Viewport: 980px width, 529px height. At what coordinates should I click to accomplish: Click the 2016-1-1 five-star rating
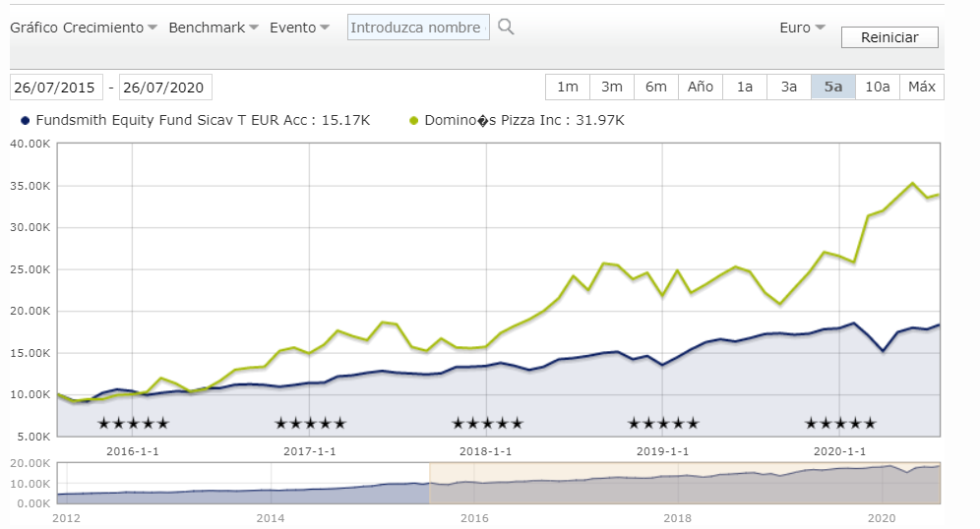(x=133, y=424)
